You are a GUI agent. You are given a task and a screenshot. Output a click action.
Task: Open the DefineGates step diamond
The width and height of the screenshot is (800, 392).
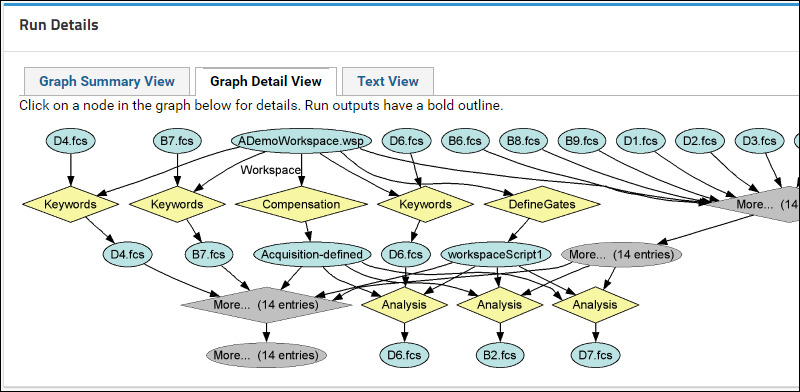point(542,204)
